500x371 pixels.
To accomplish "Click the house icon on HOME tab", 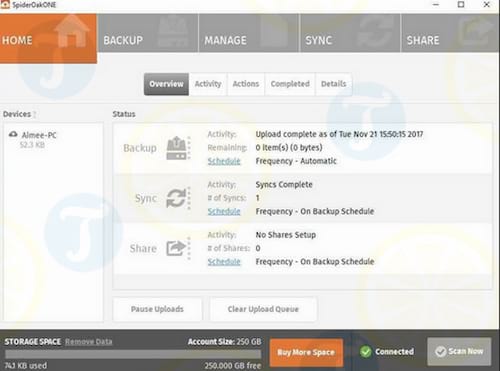I will click(72, 31).
